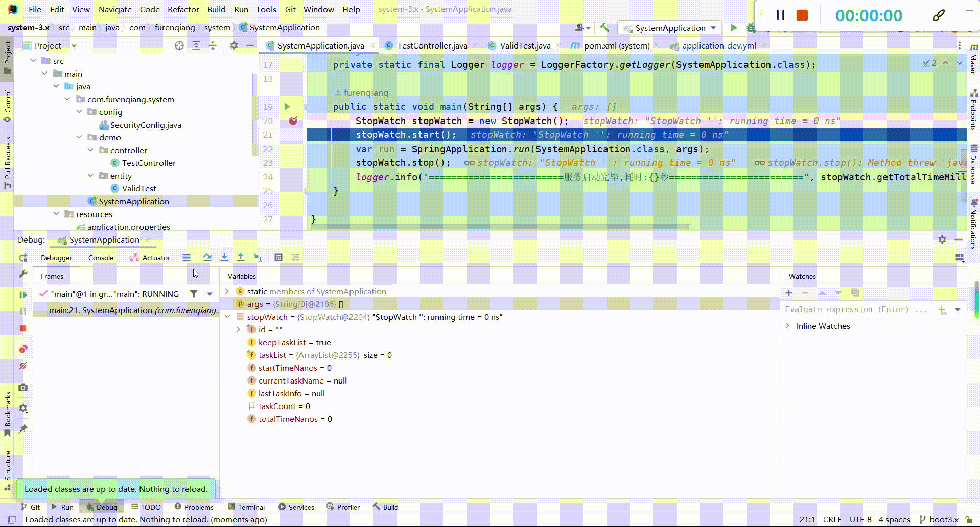Open the Problems tool window
The image size is (980, 527).
194,507
